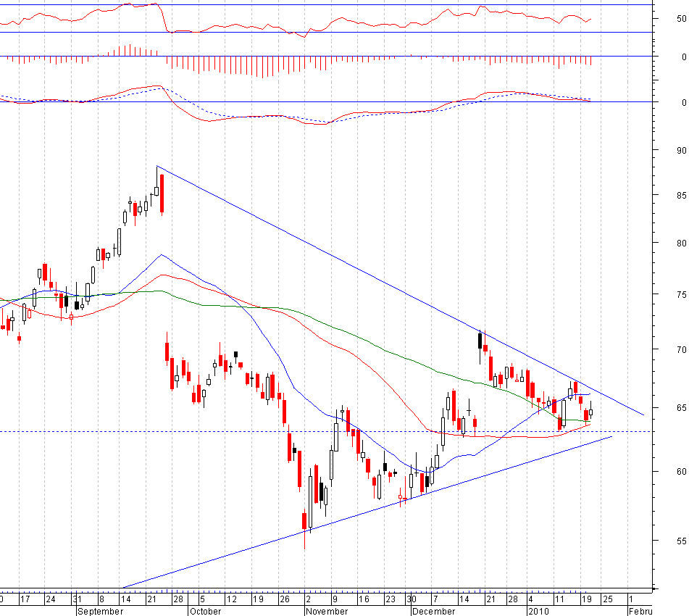Click the price axis label 80

tap(681, 244)
